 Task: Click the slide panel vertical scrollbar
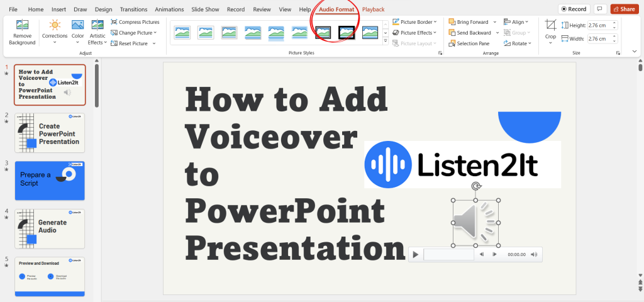pyautogui.click(x=97, y=86)
